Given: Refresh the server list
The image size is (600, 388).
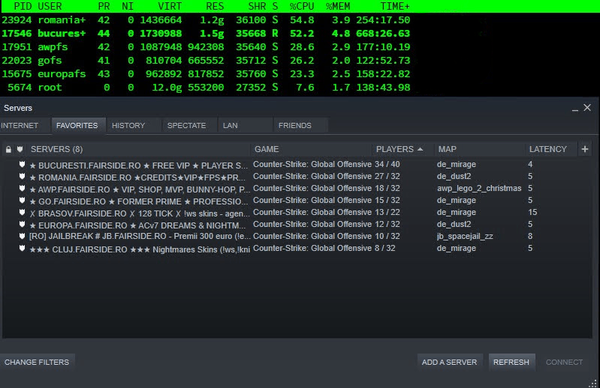Looking at the screenshot, I should (x=511, y=362).
